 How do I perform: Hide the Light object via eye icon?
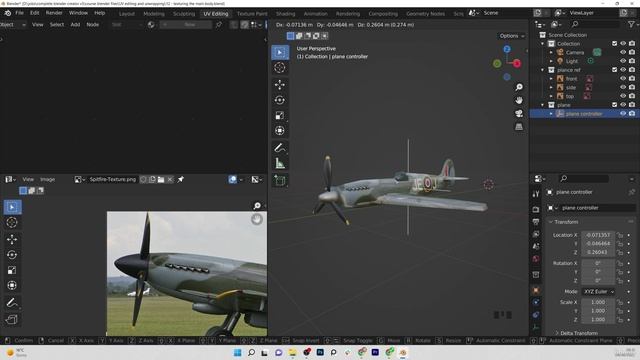[x=623, y=61]
